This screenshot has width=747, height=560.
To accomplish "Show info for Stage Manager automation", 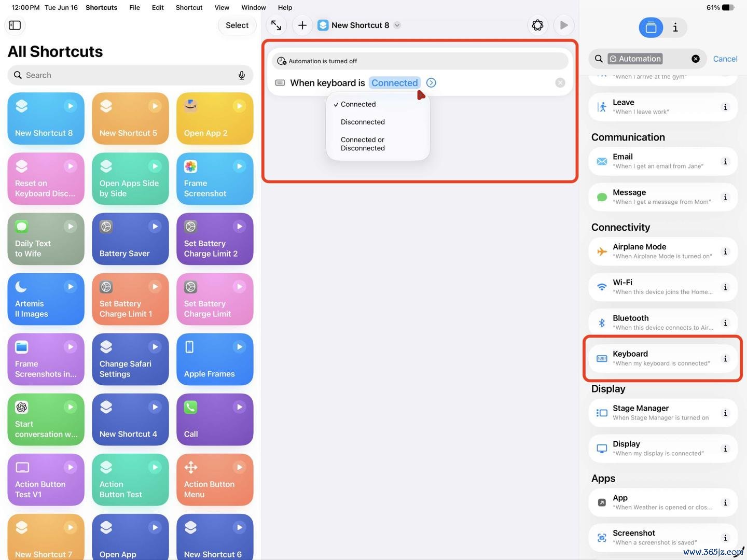I will (x=725, y=413).
